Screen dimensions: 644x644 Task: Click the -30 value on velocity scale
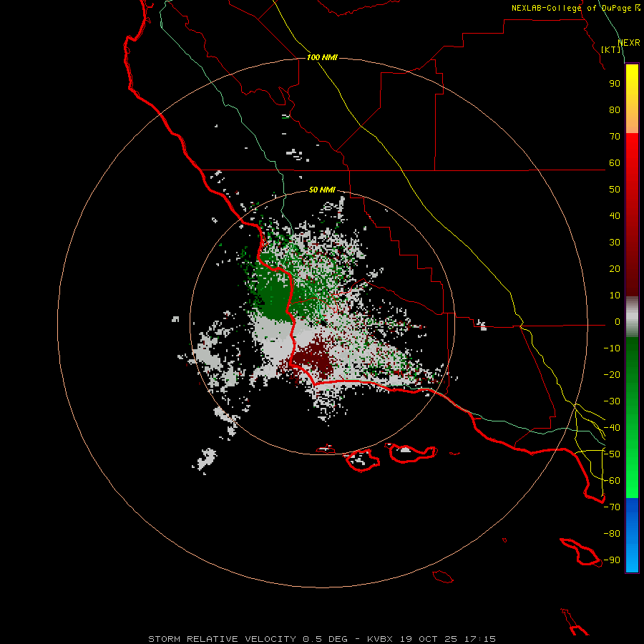pyautogui.click(x=612, y=401)
